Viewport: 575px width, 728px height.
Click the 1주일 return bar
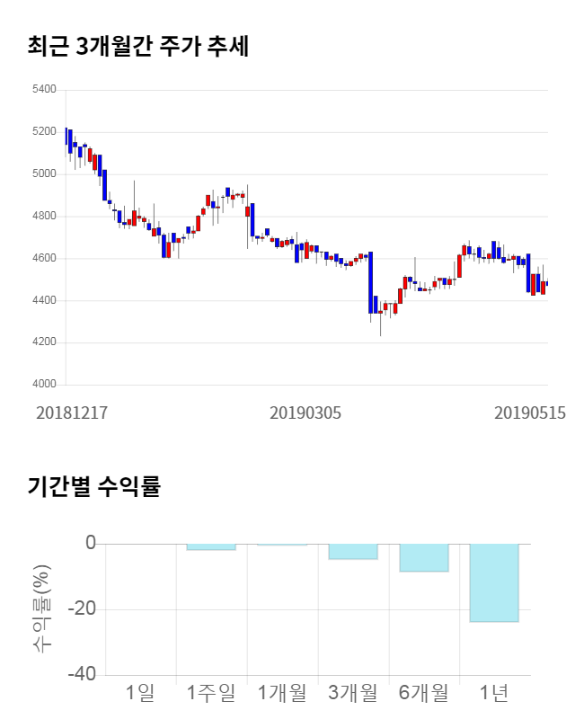point(211,547)
